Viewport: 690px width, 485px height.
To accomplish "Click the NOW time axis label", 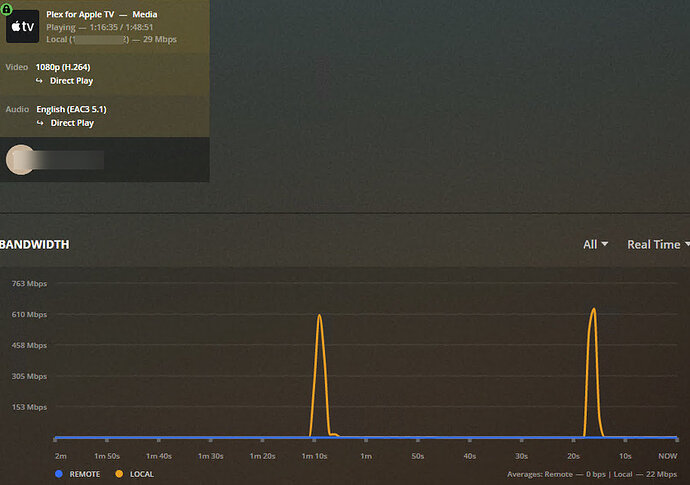I will (x=668, y=456).
